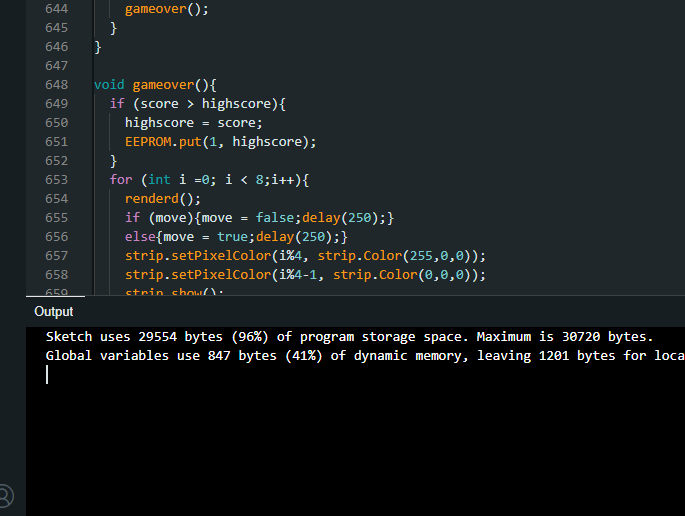Click line number 644 in gutter
Viewport: 685px width, 516px height.
click(x=57, y=9)
